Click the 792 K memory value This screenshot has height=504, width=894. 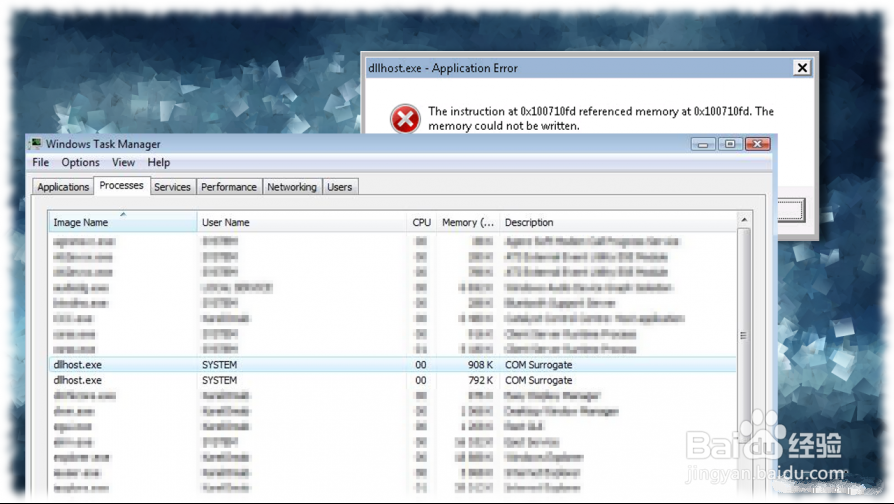pos(480,380)
